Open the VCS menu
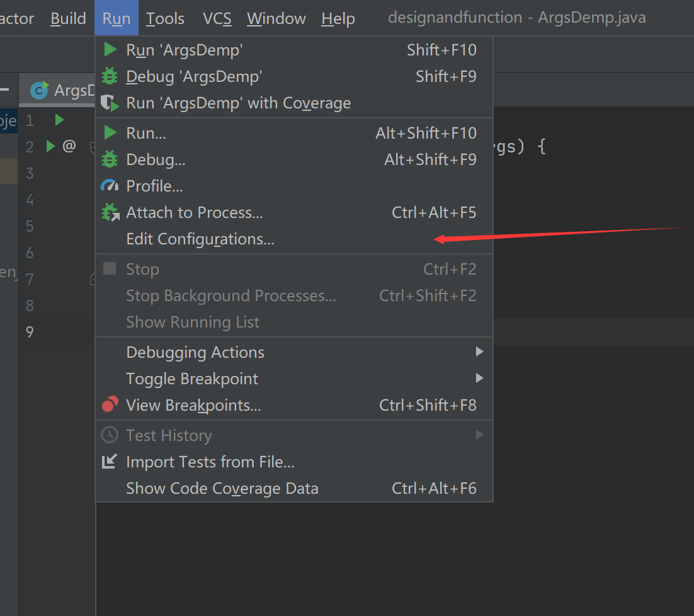694x616 pixels. (217, 18)
